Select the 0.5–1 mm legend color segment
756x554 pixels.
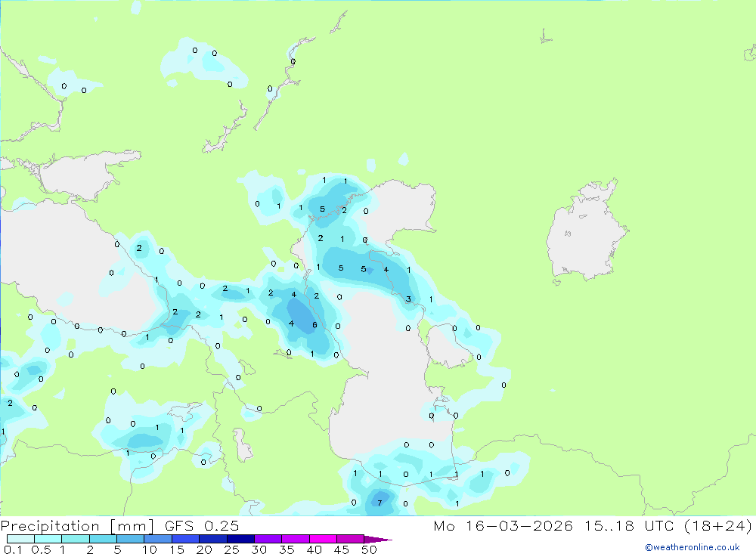(x=48, y=539)
